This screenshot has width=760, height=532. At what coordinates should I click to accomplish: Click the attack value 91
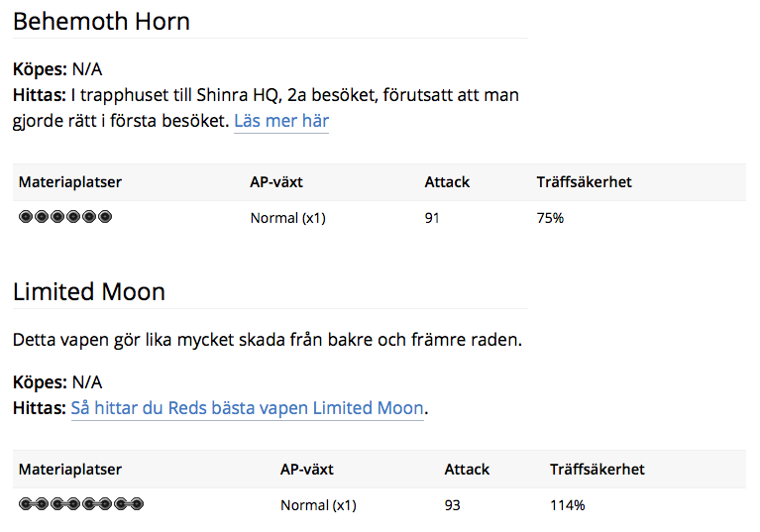point(432,218)
